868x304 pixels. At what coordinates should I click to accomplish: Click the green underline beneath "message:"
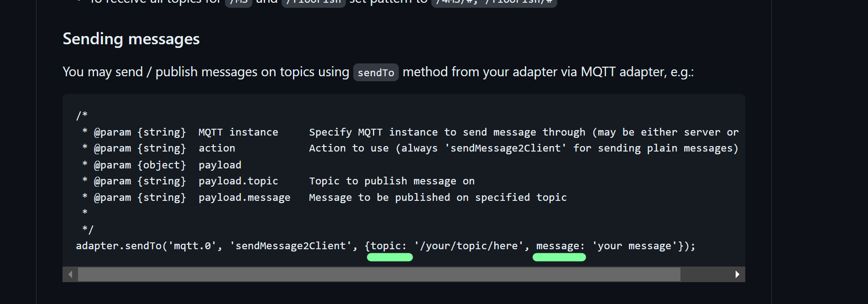coord(559,257)
